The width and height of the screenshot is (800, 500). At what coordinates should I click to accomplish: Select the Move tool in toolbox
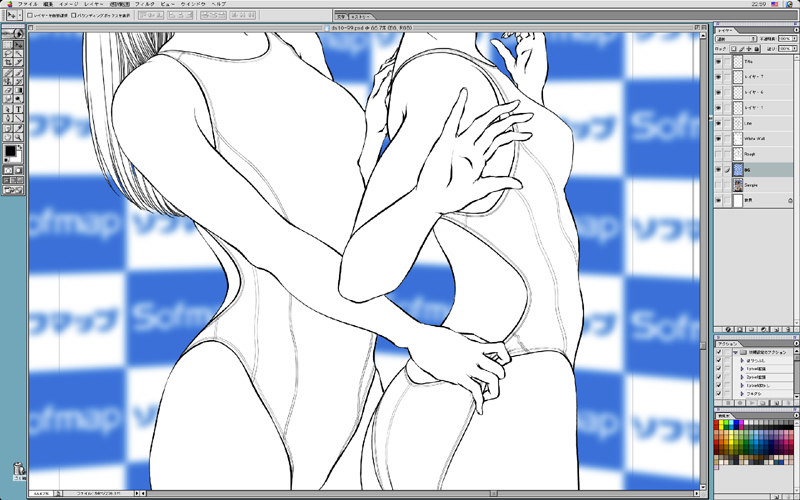18,44
